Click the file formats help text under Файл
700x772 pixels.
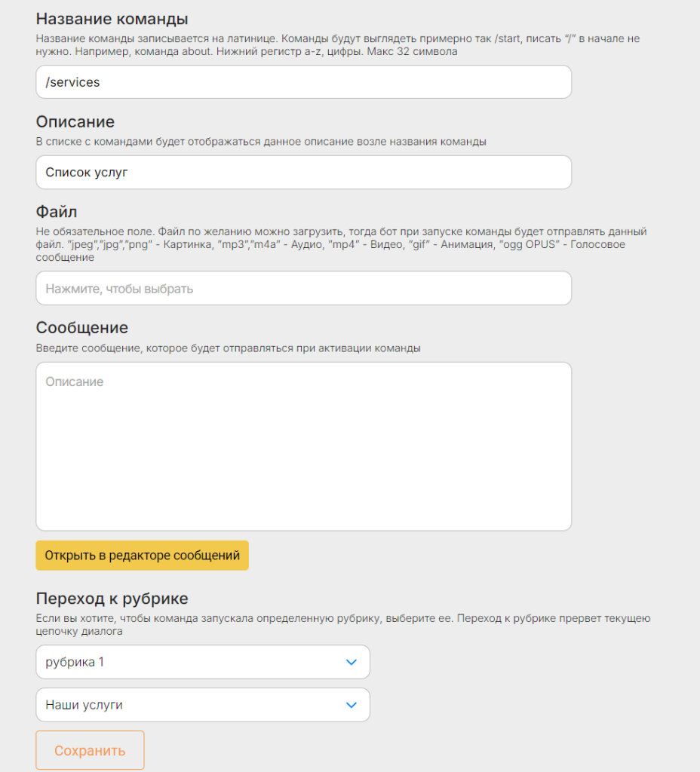pyautogui.click(x=342, y=244)
